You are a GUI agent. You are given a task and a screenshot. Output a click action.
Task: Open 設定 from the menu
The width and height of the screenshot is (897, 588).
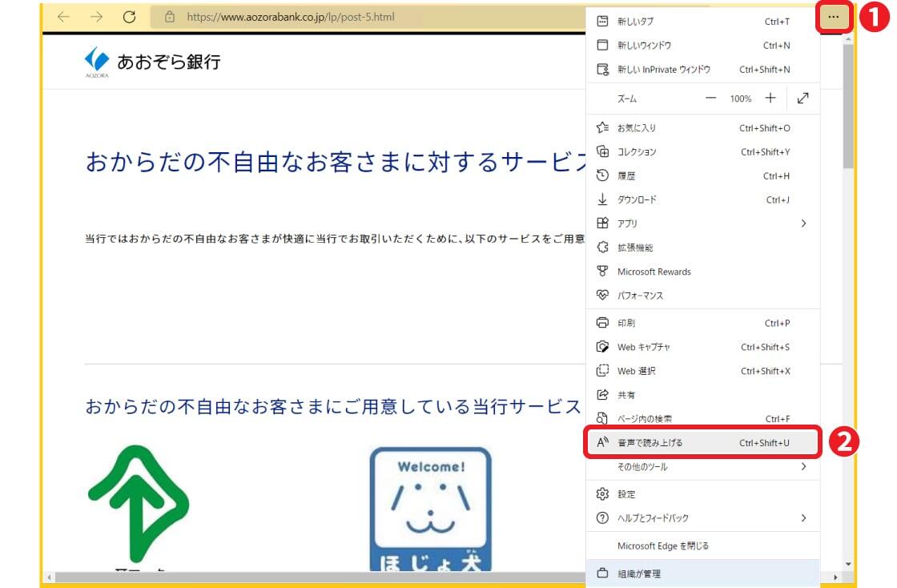click(626, 494)
